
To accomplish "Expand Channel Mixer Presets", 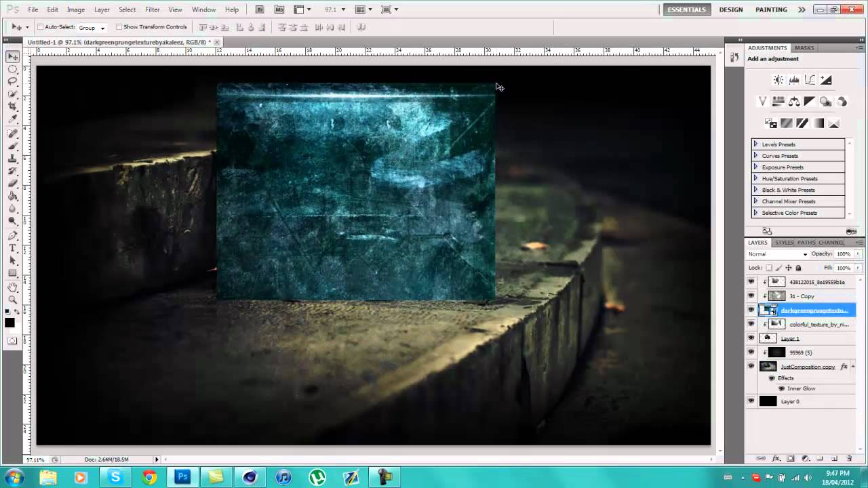I will pos(755,201).
